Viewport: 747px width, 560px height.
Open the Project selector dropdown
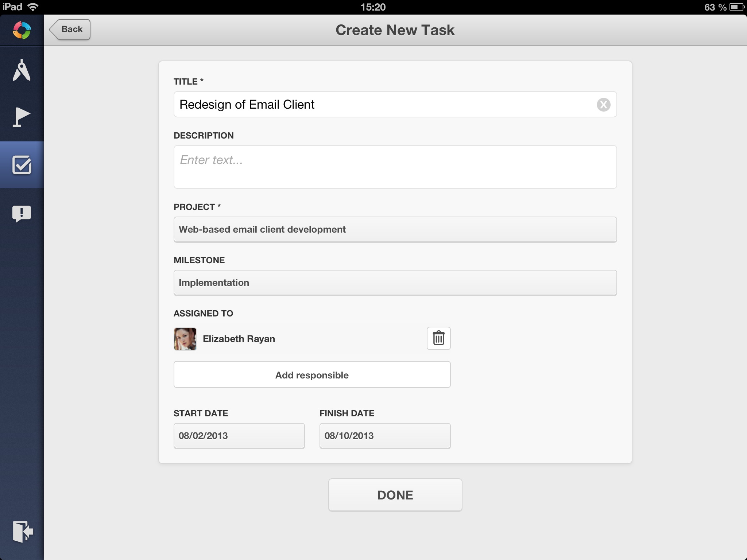395,229
